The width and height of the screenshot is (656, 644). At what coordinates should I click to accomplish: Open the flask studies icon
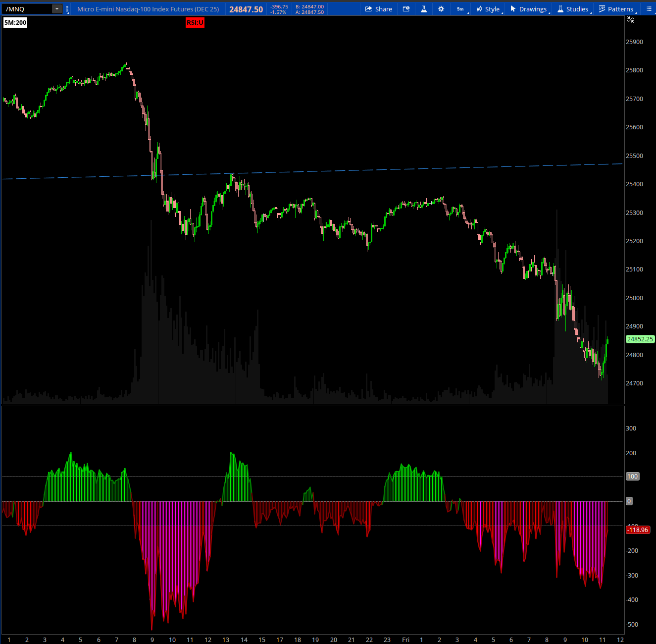click(424, 9)
